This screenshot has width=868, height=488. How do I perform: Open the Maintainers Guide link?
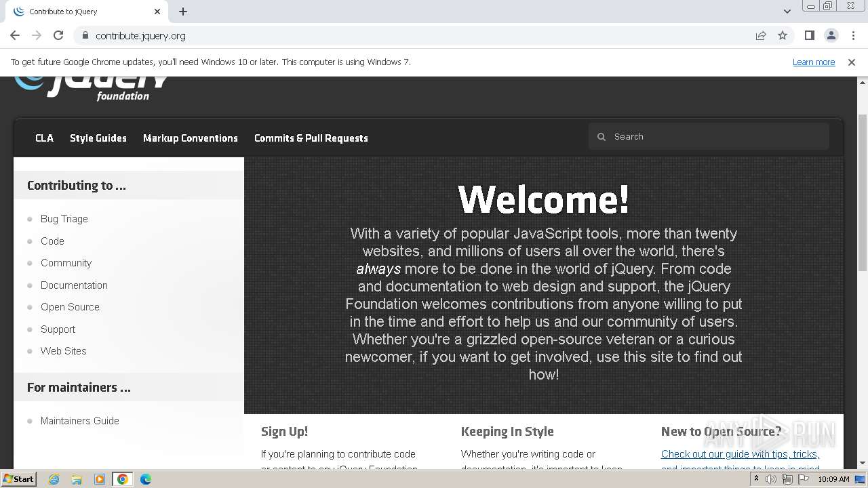[x=80, y=421]
